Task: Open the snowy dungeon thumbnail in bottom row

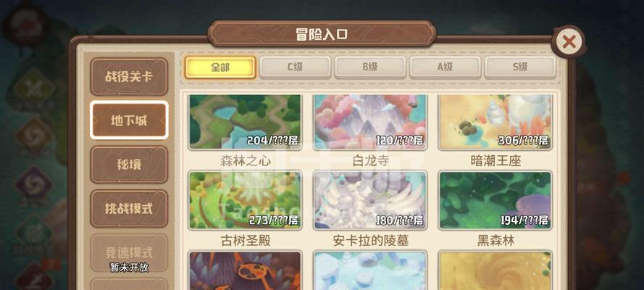Action: pyautogui.click(x=370, y=270)
